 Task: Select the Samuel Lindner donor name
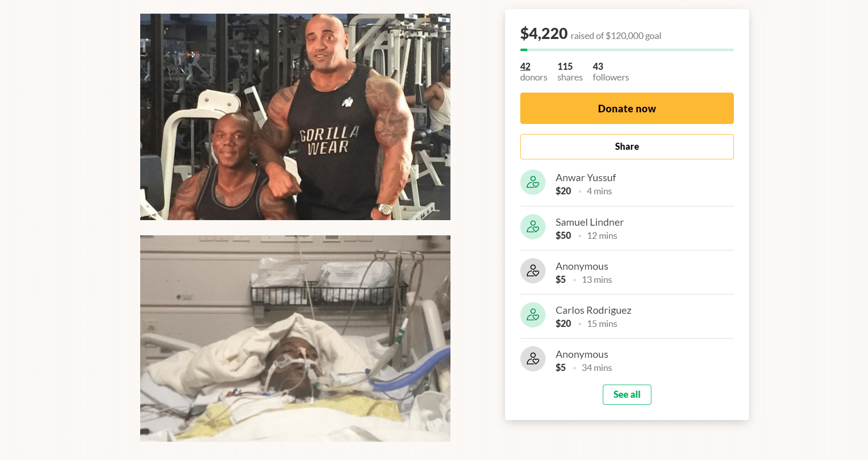590,222
